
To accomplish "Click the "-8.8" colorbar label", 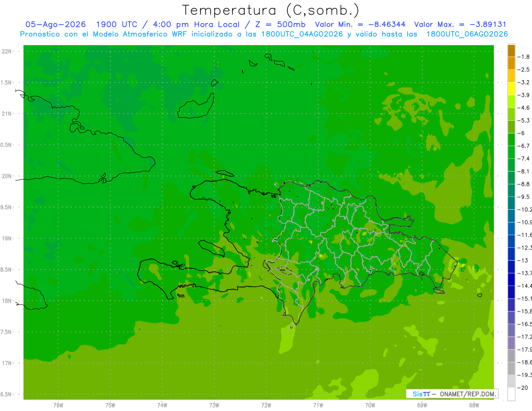I will click(524, 184).
